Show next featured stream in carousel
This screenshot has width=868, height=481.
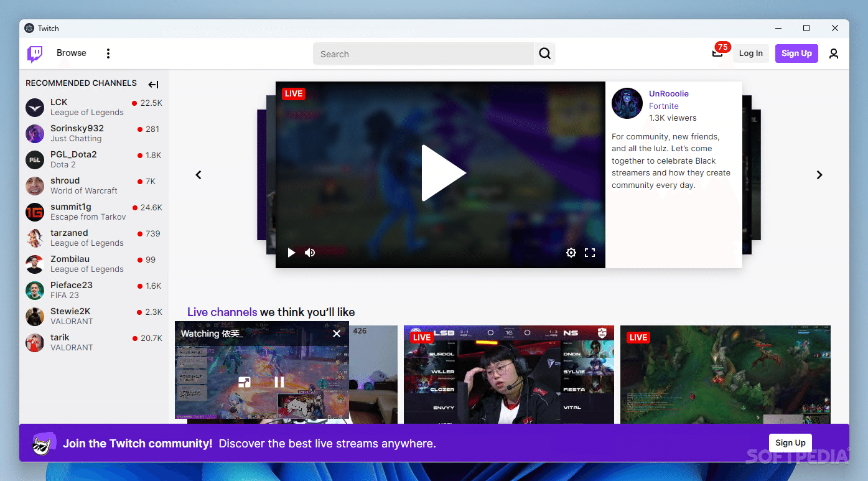coord(819,175)
